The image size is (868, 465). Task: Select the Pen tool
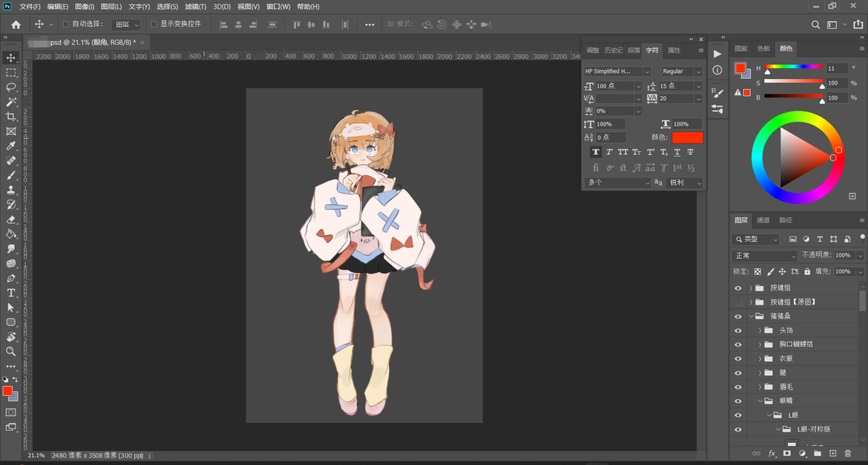tap(11, 278)
